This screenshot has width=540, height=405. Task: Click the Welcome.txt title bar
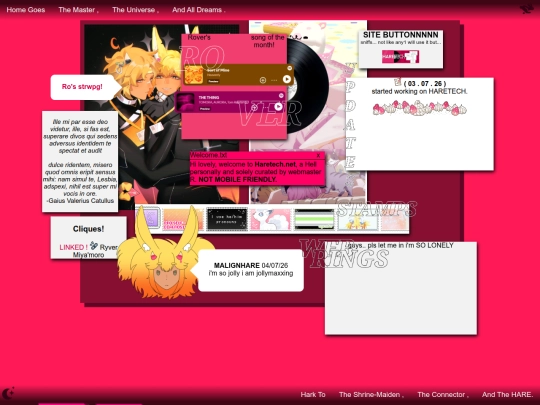257,155
